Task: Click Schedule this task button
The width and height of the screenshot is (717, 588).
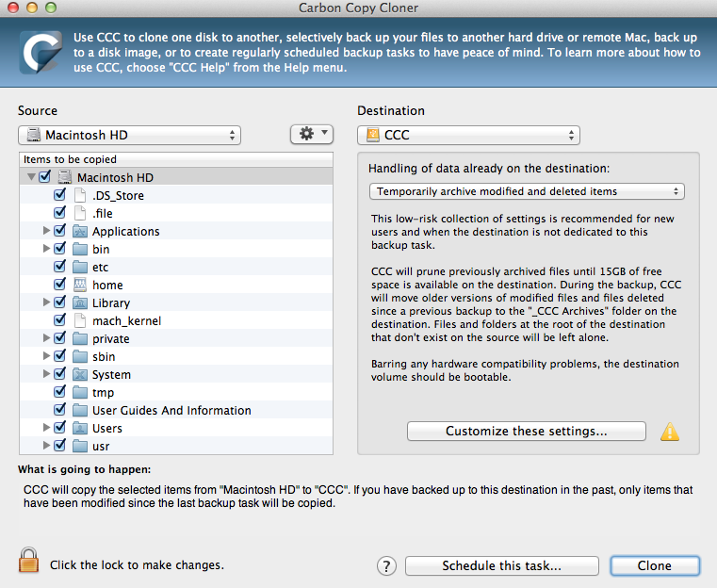Action: click(501, 565)
